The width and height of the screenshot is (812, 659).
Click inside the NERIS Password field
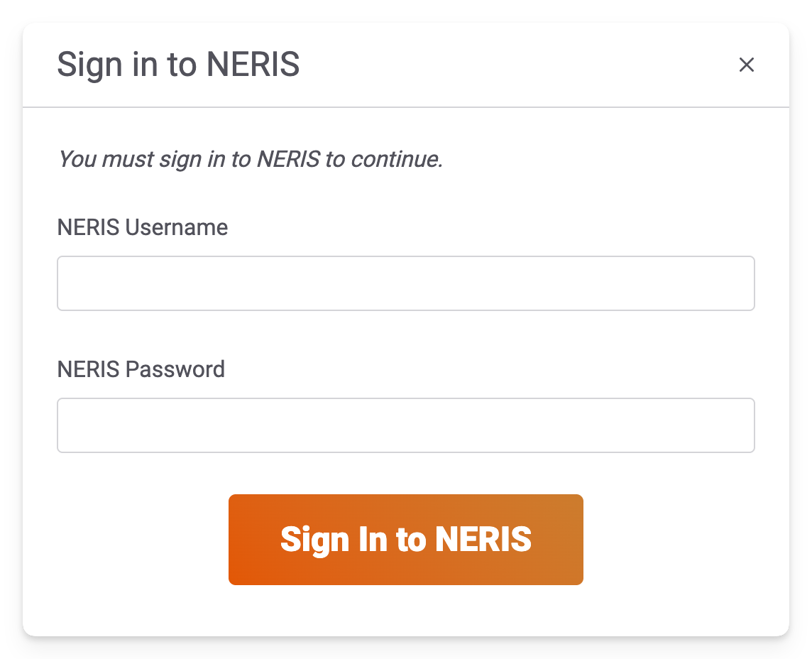(x=405, y=425)
